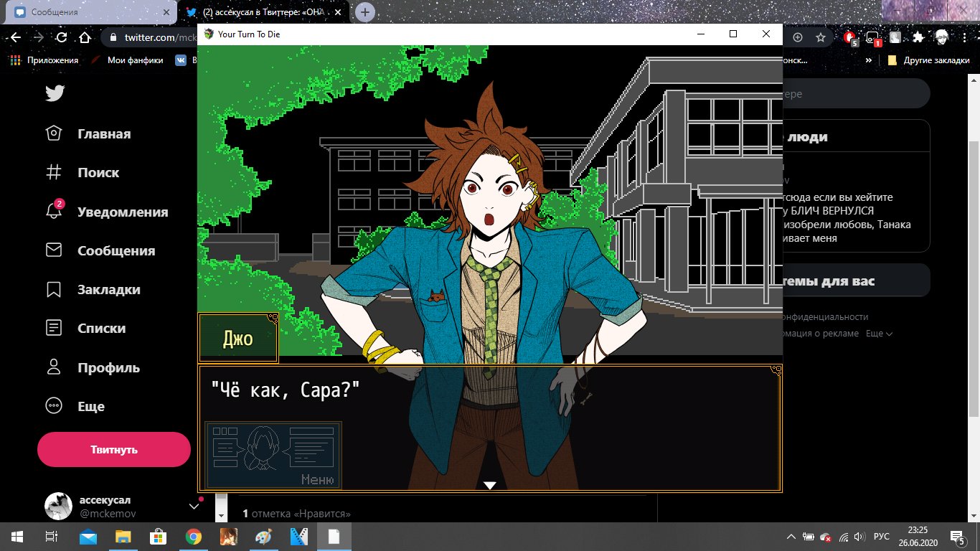Open Списки in Twitter sidebar
Screen dimensions: 980x551
click(85, 329)
